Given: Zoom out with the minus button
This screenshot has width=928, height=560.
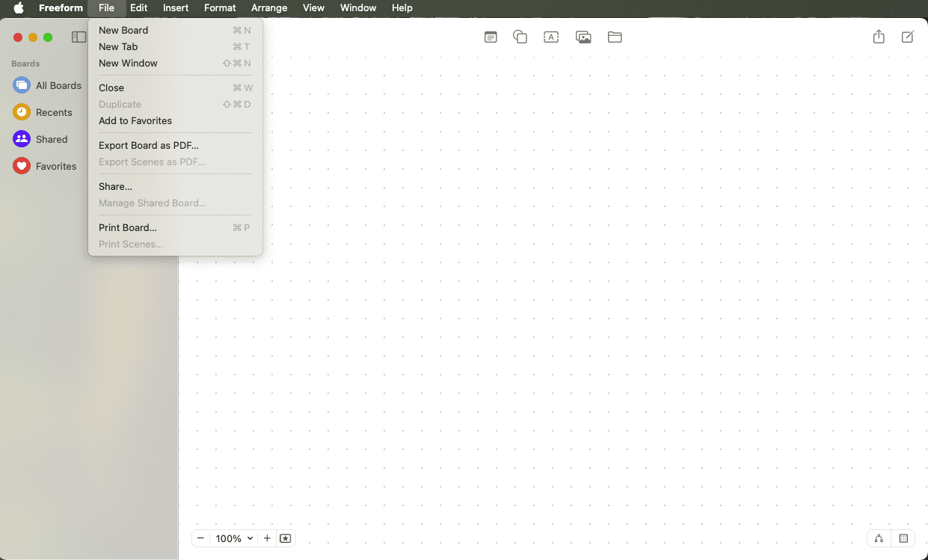Looking at the screenshot, I should [x=200, y=538].
